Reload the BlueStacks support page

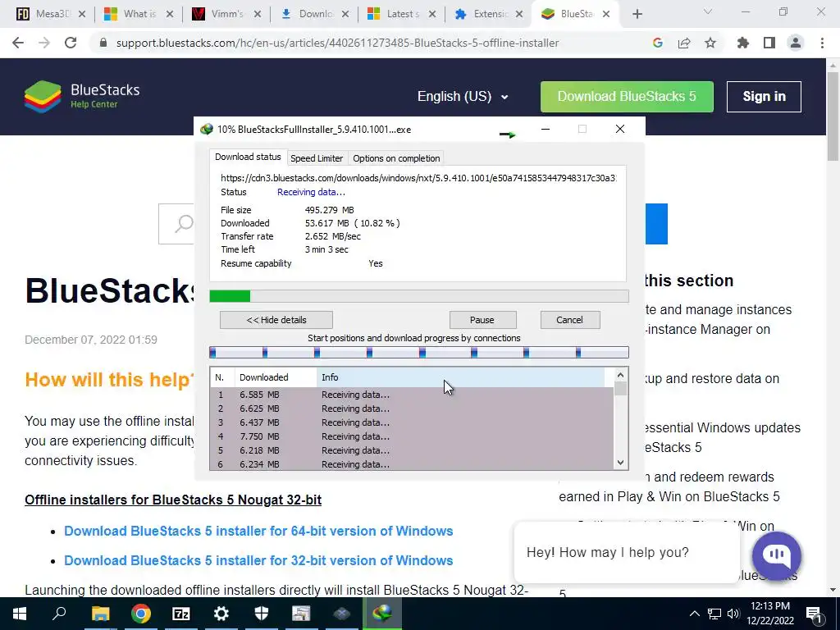tap(71, 43)
